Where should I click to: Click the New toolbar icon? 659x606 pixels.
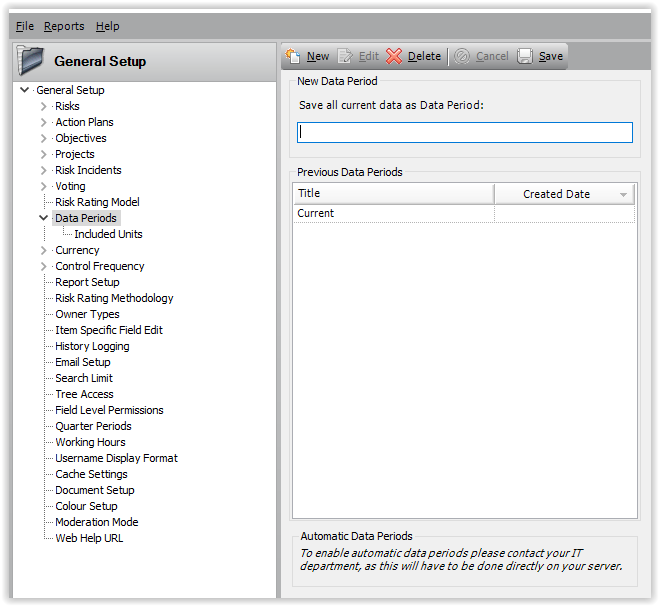tap(293, 56)
